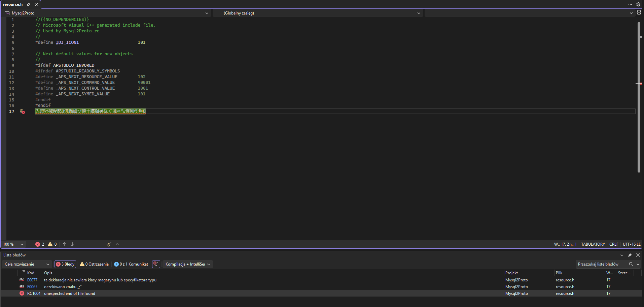
Task: Click the editor vertical scrollbar thumb
Action: point(639,98)
